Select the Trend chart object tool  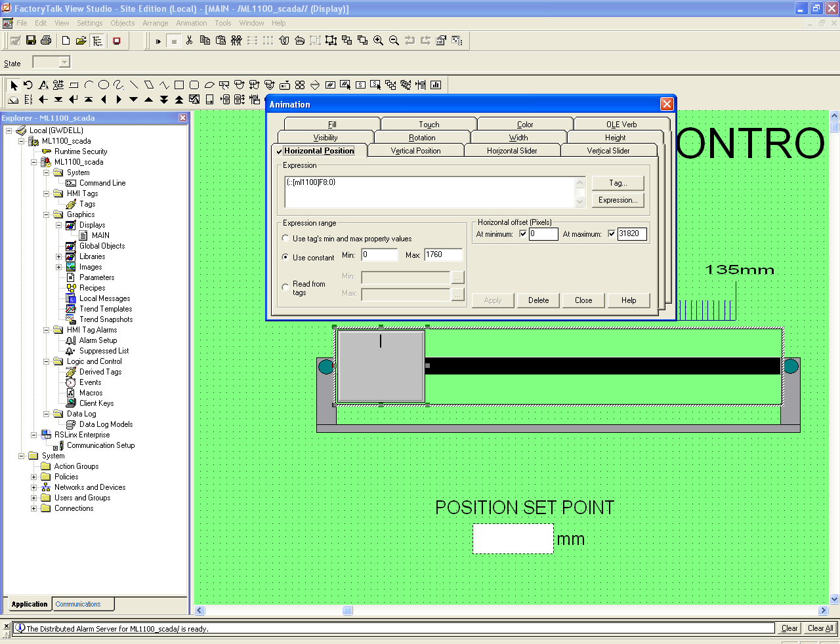pos(436,85)
